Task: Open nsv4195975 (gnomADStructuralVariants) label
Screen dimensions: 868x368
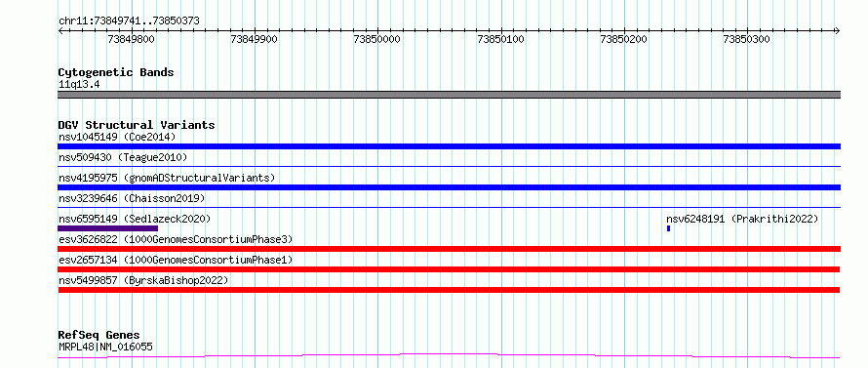Action: [x=167, y=178]
